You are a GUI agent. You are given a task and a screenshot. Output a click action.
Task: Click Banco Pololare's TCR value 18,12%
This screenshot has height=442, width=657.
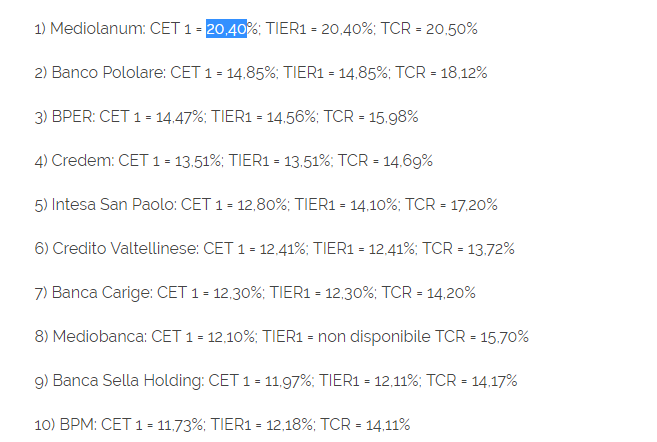click(x=461, y=73)
